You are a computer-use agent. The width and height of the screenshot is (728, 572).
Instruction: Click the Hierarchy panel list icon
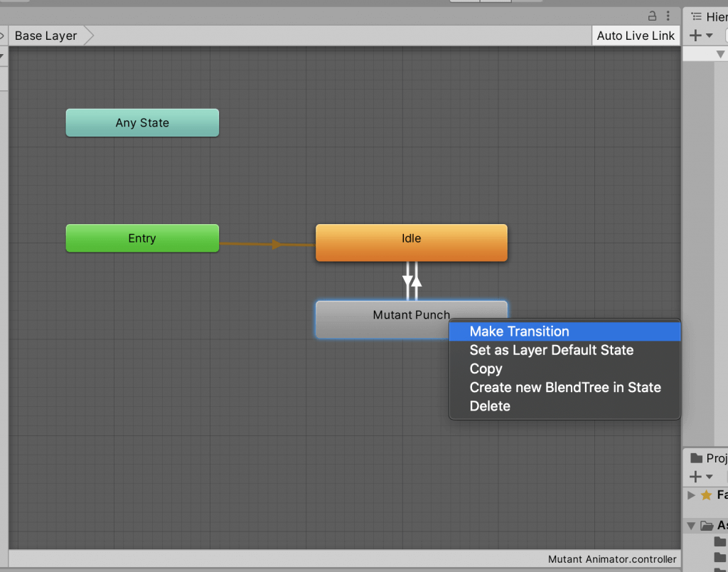[696, 16]
